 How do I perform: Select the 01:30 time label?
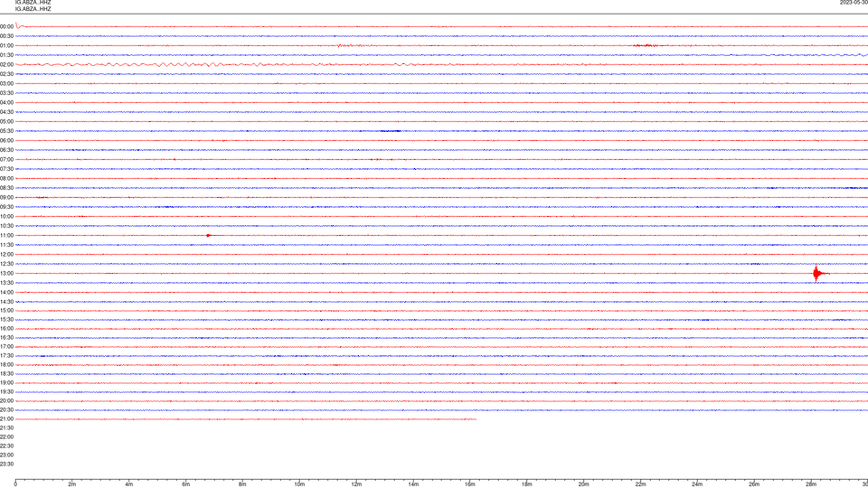(6, 55)
